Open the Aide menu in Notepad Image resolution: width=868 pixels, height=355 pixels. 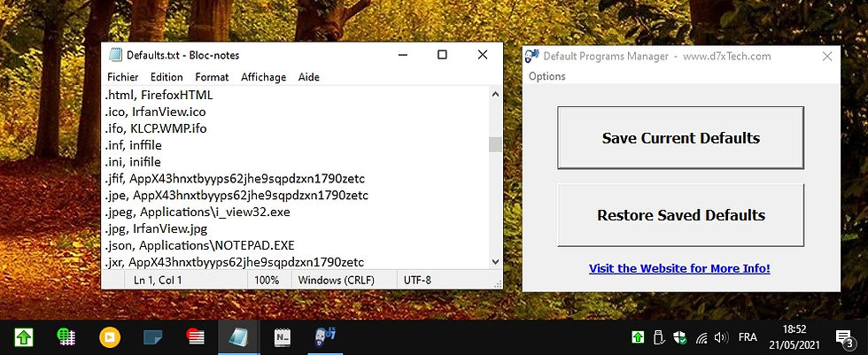(x=309, y=77)
